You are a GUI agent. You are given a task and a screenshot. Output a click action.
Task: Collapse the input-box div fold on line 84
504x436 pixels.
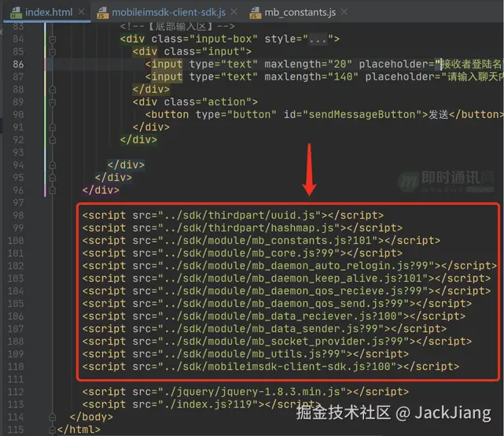(x=53, y=39)
